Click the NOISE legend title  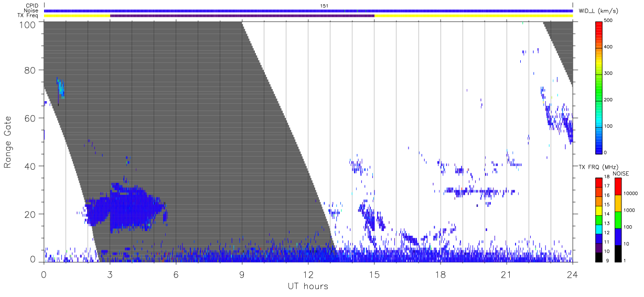point(621,173)
